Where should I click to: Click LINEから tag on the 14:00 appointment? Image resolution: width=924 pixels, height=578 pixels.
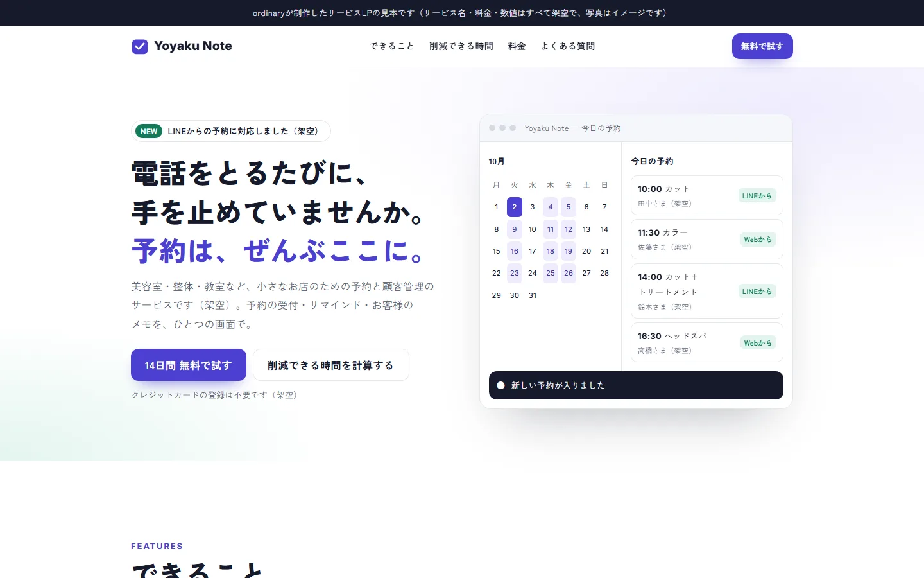pos(757,292)
